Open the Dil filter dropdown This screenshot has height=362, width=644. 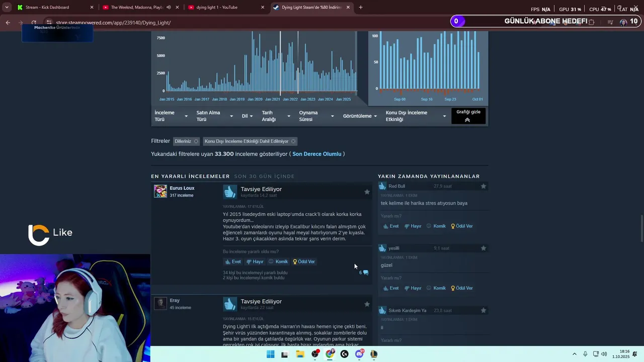point(248,116)
